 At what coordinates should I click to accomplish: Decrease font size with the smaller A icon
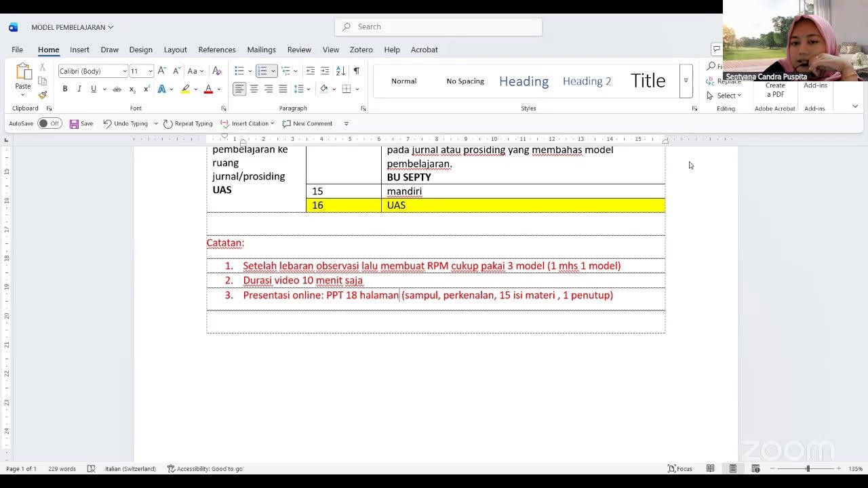click(x=176, y=71)
